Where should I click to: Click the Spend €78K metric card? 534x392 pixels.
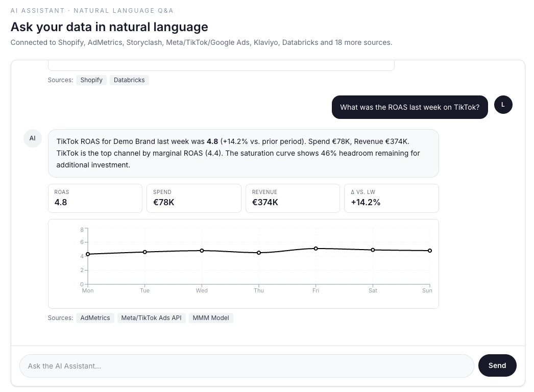[x=194, y=198]
